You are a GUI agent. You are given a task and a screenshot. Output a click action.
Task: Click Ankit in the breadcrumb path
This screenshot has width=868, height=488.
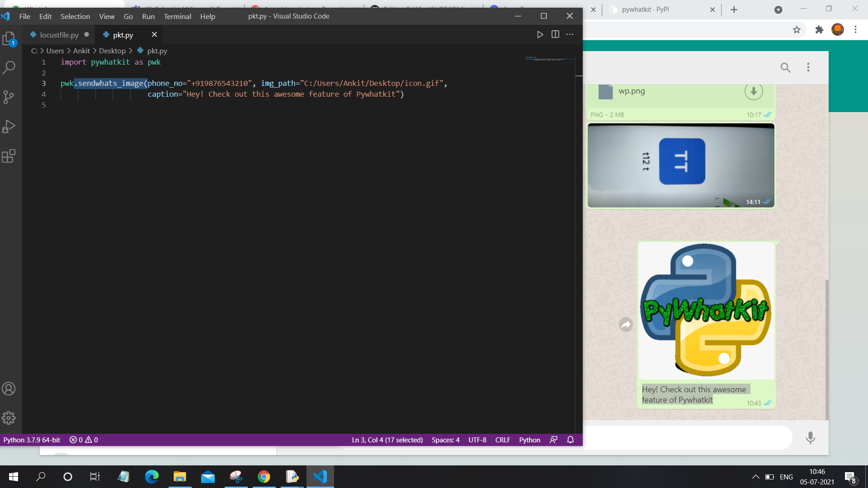(x=81, y=51)
